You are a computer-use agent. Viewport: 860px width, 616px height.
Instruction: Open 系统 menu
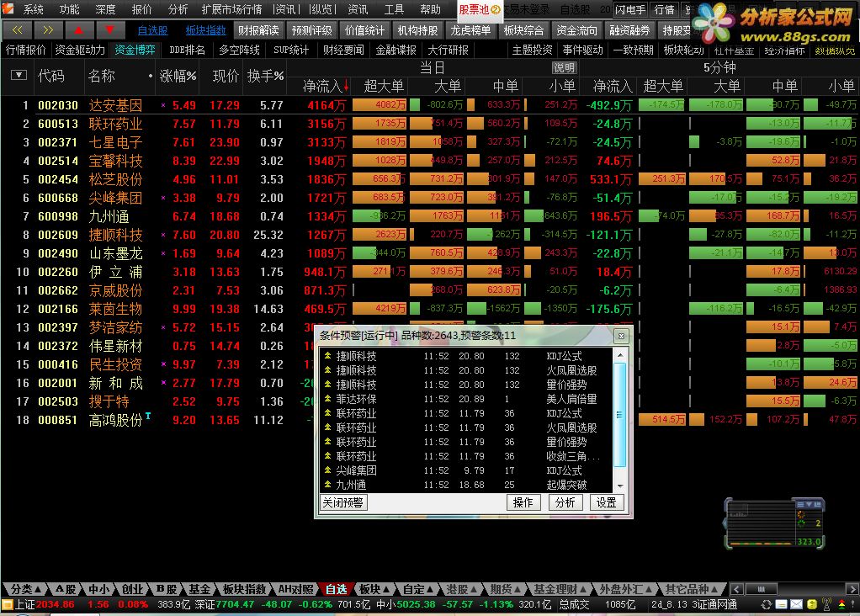pyautogui.click(x=33, y=9)
